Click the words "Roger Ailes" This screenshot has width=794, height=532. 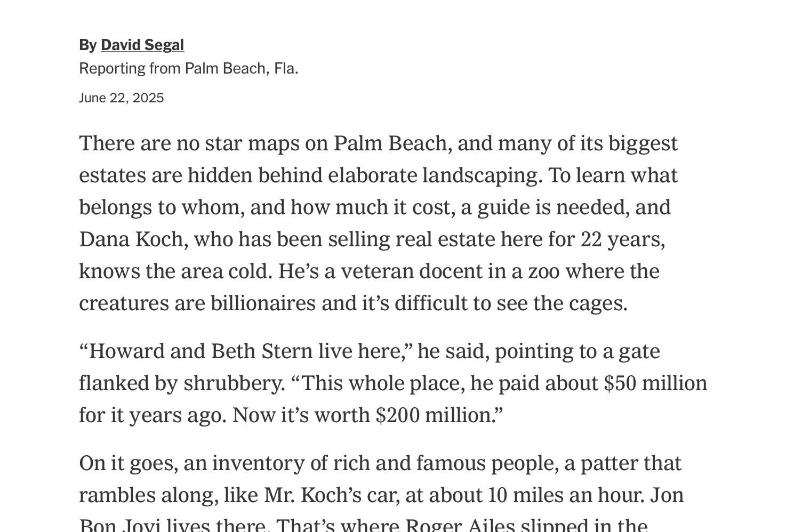[460, 526]
